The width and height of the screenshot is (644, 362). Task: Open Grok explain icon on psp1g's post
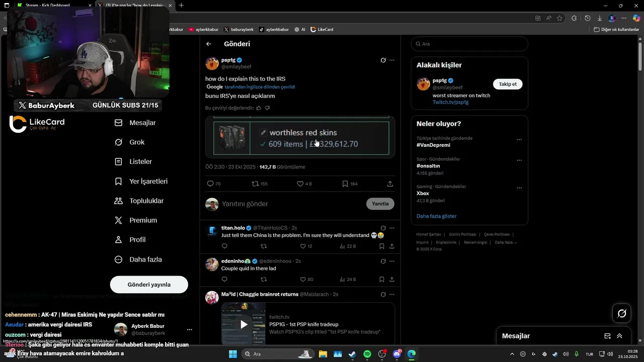(x=383, y=60)
